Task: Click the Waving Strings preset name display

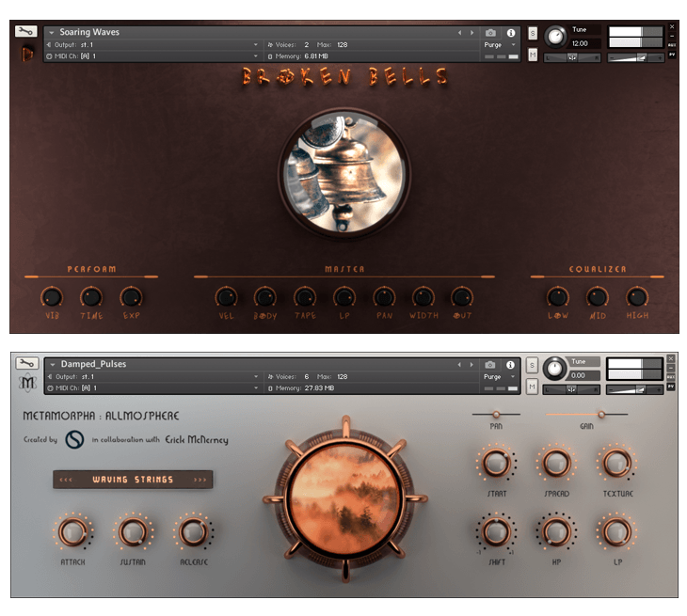Action: click(133, 480)
